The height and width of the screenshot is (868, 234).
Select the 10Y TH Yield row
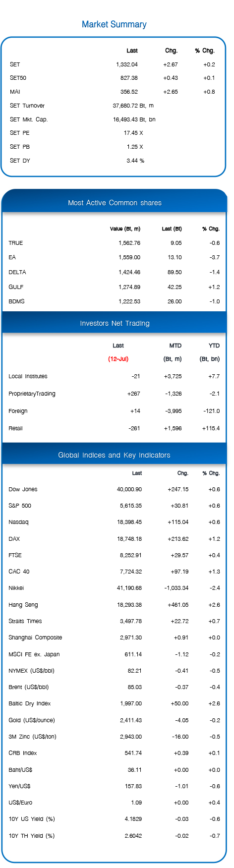tap(115, 836)
